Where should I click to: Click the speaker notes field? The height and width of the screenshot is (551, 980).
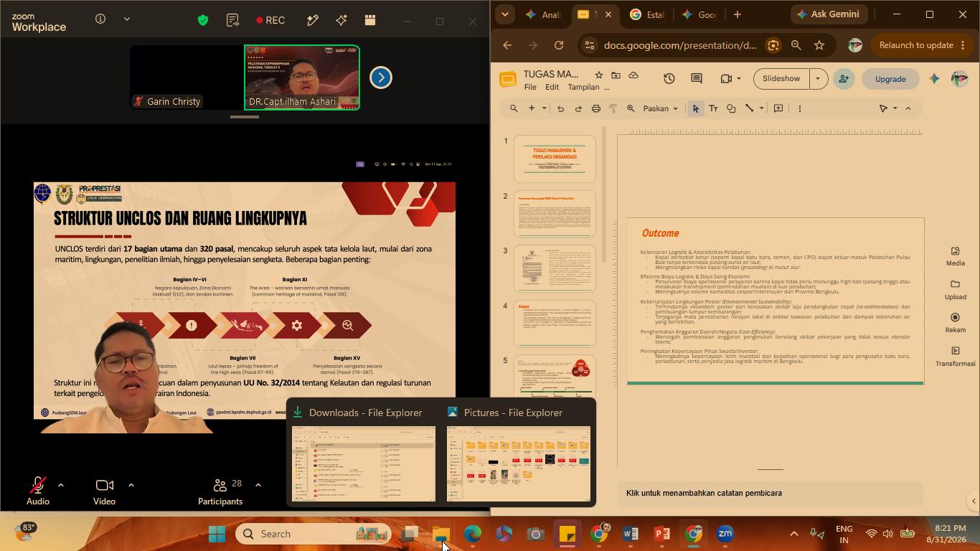[x=770, y=493]
